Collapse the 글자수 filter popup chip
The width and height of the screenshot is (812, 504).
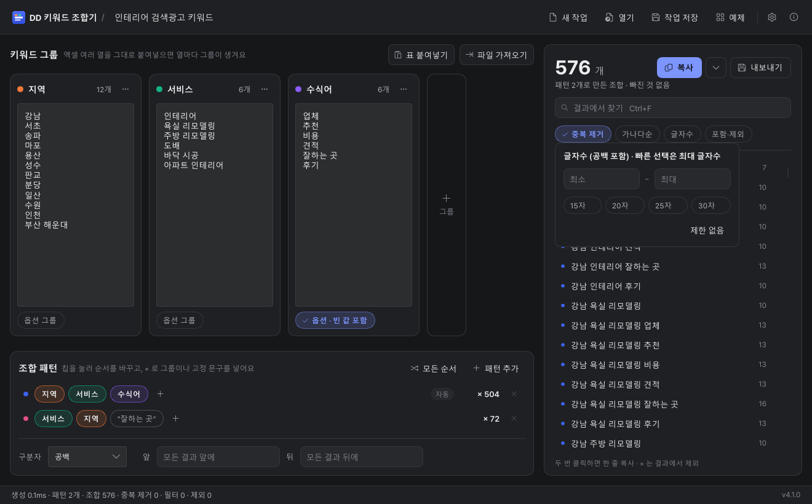click(682, 134)
